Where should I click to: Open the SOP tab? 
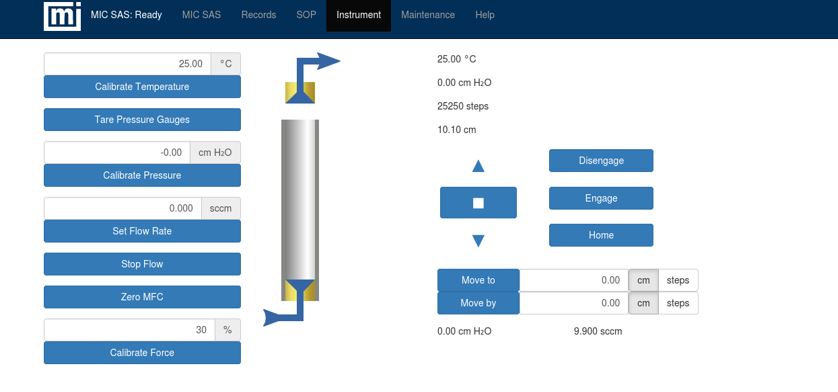point(306,15)
